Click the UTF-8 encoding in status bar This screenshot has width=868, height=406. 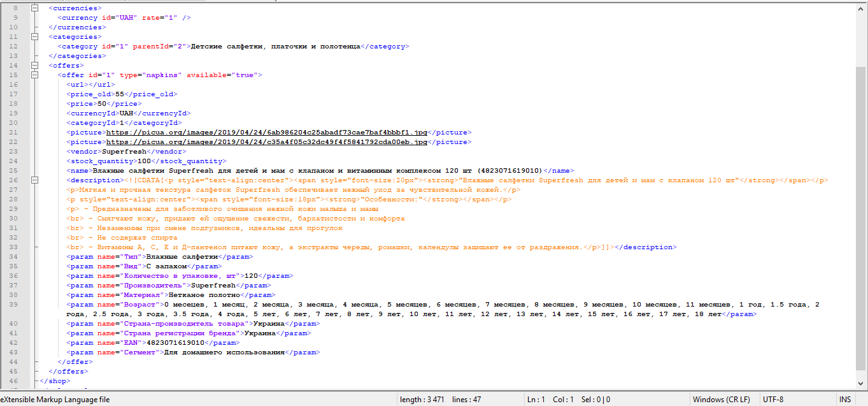click(x=773, y=400)
